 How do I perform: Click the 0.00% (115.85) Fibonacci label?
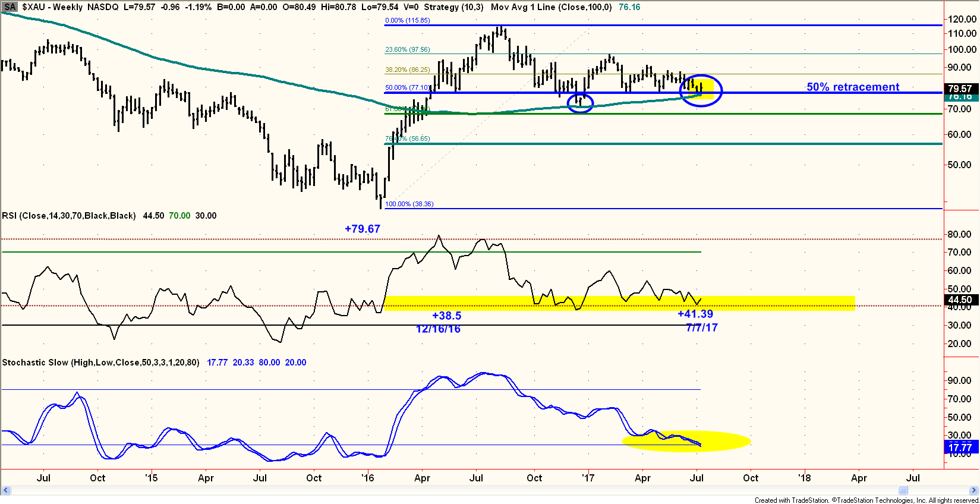point(407,20)
